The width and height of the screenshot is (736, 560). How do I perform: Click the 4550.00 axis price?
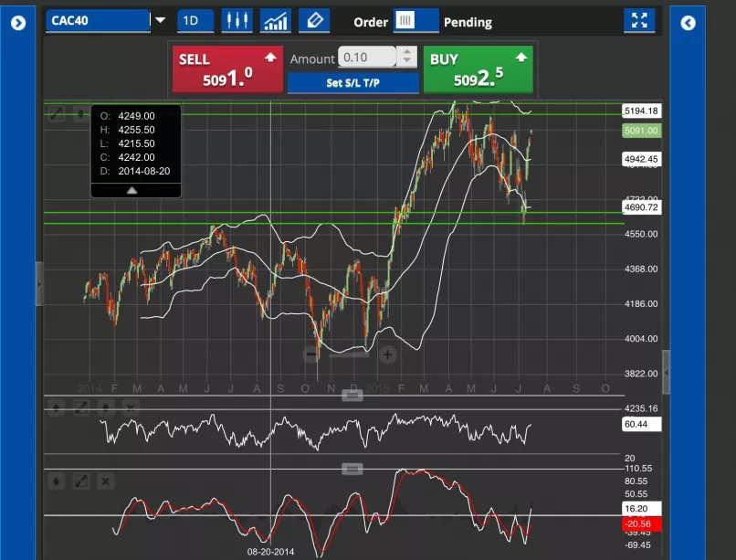coord(641,234)
